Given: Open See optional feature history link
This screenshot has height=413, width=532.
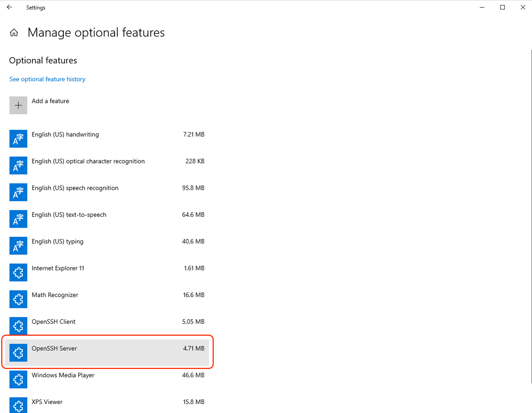Looking at the screenshot, I should click(47, 79).
